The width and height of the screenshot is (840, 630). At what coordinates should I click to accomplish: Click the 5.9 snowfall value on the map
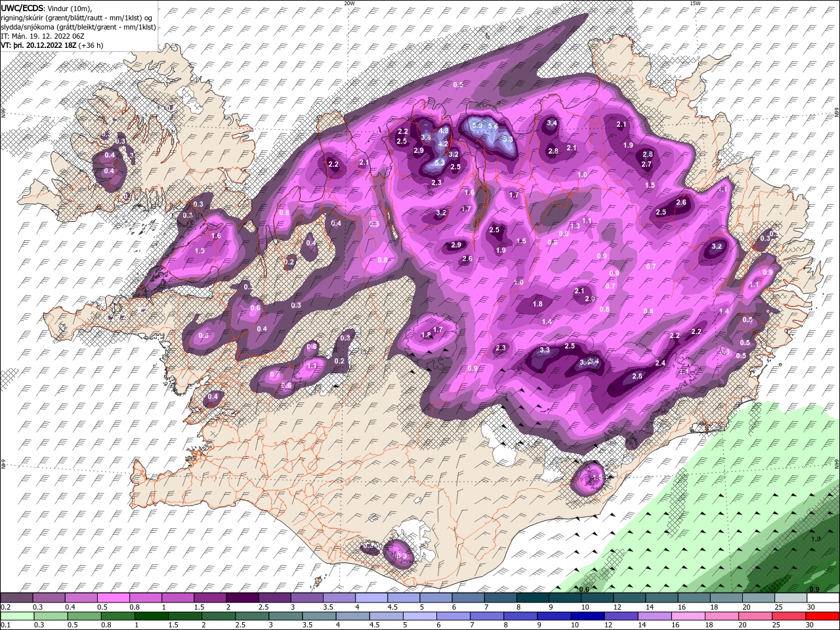point(477,125)
